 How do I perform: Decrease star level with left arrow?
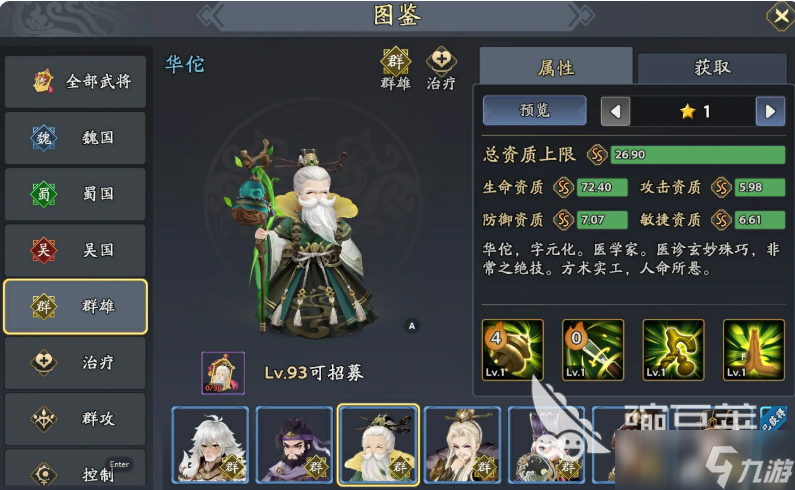(616, 111)
